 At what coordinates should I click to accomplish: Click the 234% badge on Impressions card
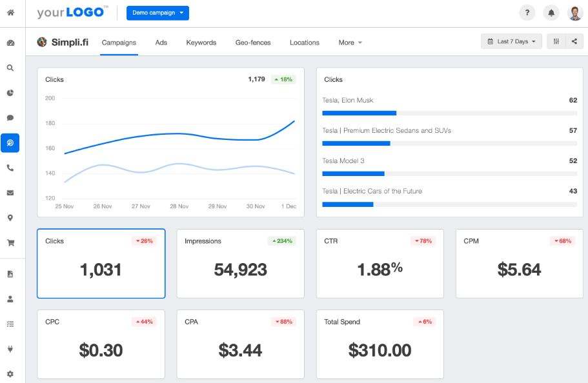tap(282, 241)
